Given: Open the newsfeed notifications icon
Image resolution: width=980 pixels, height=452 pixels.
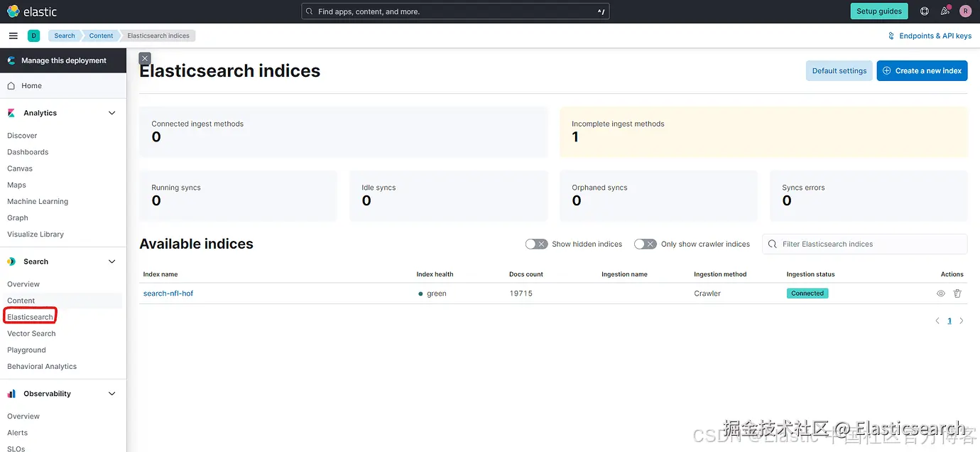Looking at the screenshot, I should coord(945,11).
